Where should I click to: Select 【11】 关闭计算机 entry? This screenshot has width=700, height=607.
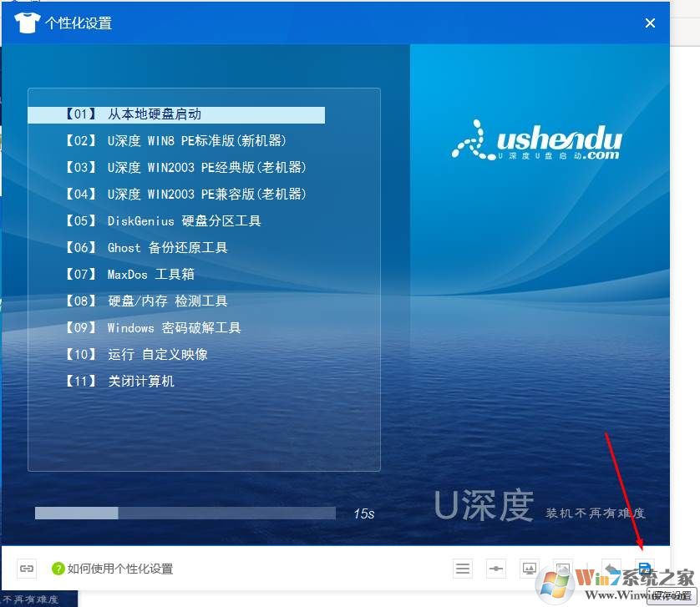(x=119, y=382)
